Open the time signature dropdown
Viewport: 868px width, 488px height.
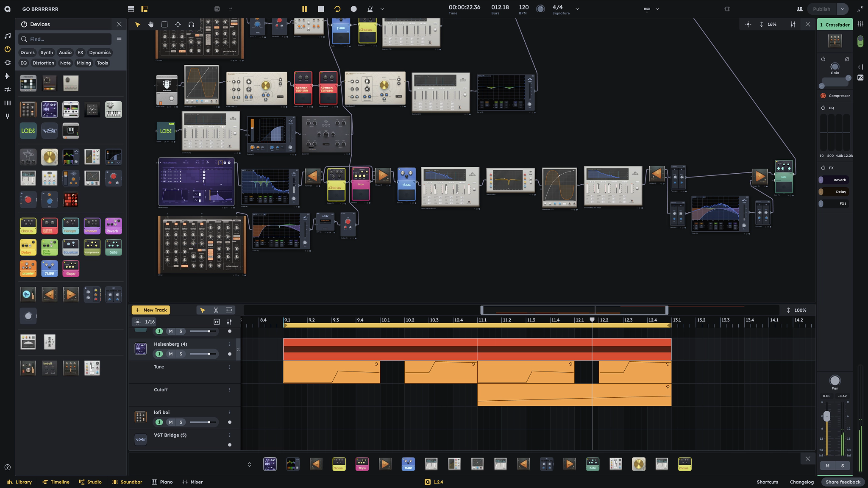[x=577, y=9]
